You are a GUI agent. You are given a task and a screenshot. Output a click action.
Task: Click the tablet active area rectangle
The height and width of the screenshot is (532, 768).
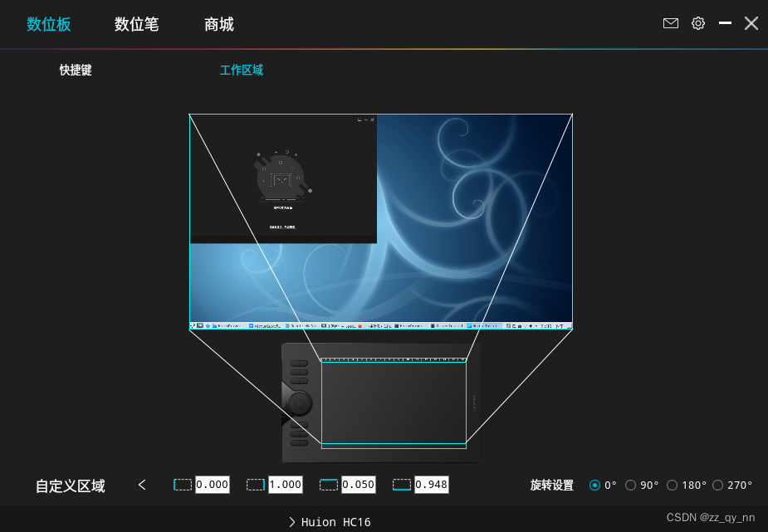point(394,403)
